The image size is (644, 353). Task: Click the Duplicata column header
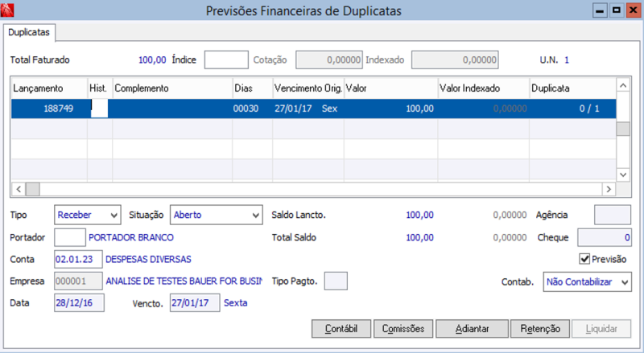pos(572,88)
